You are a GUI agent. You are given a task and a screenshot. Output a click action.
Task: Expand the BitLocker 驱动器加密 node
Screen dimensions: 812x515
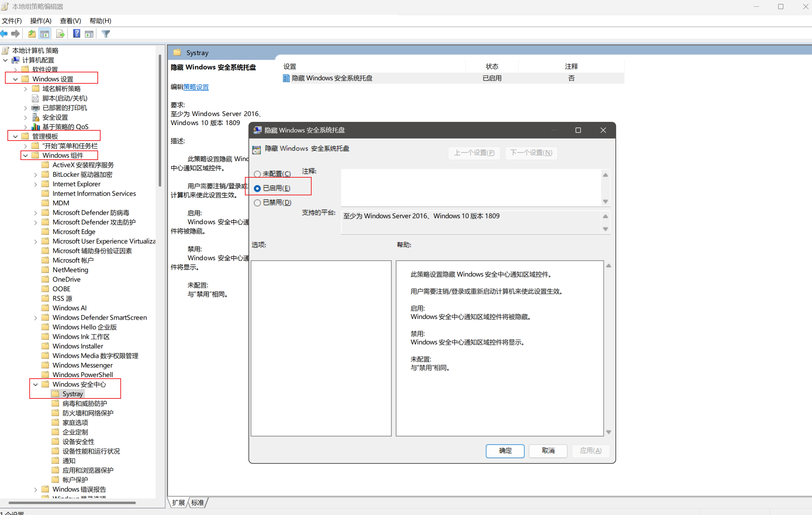pyautogui.click(x=36, y=174)
